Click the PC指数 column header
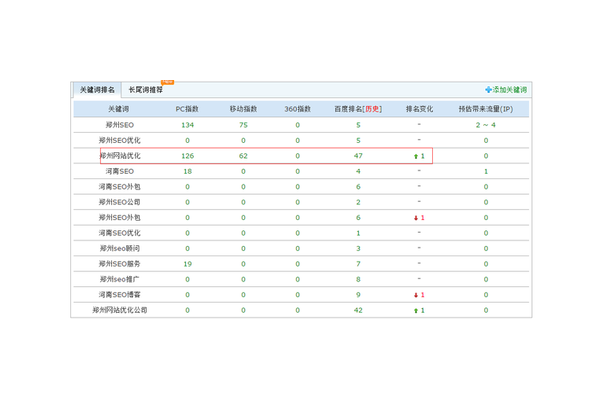 click(x=187, y=109)
